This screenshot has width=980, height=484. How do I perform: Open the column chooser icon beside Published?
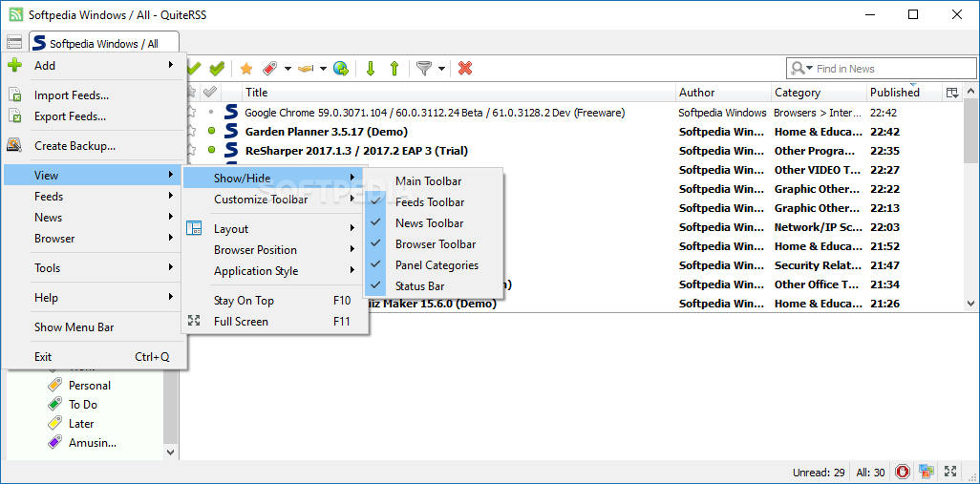(952, 93)
